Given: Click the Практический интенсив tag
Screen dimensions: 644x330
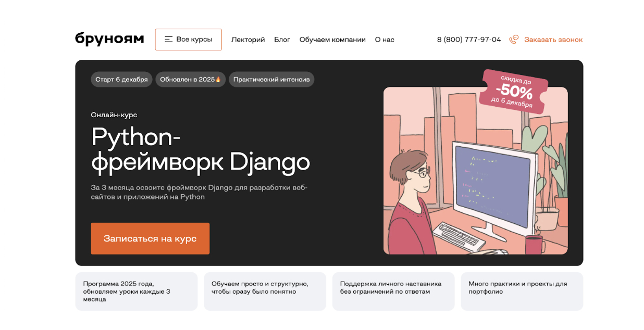Looking at the screenshot, I should coord(271,80).
